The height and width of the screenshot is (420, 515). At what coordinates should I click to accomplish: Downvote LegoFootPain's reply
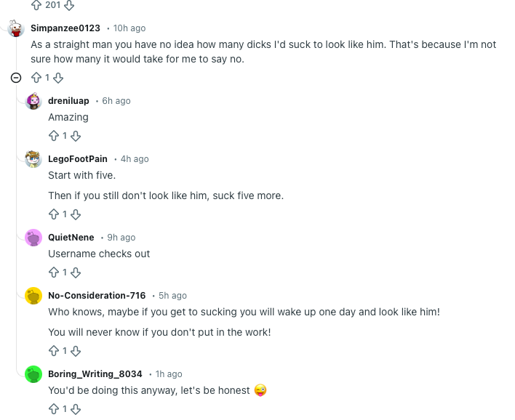[x=76, y=214]
